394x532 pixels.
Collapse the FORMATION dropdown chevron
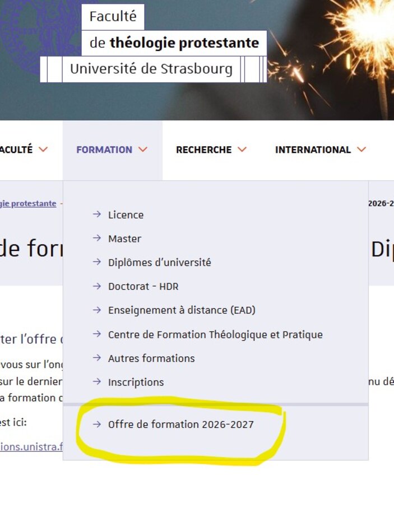tap(142, 150)
